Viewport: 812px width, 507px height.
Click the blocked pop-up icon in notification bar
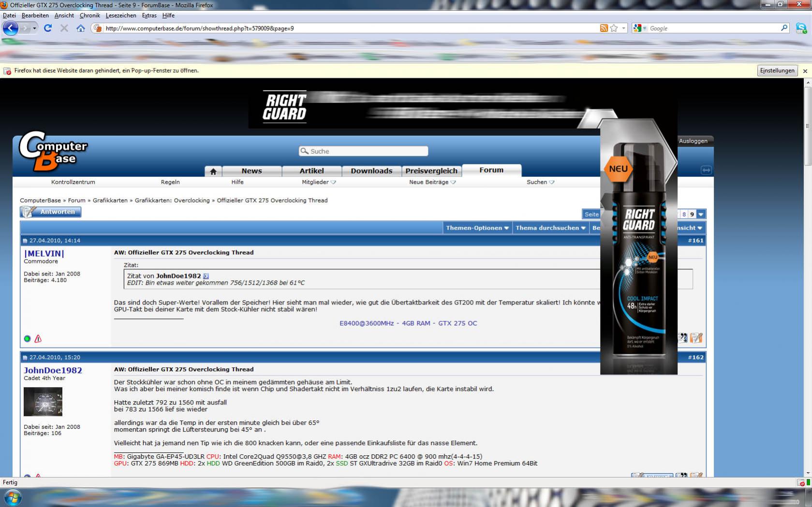[x=7, y=71]
